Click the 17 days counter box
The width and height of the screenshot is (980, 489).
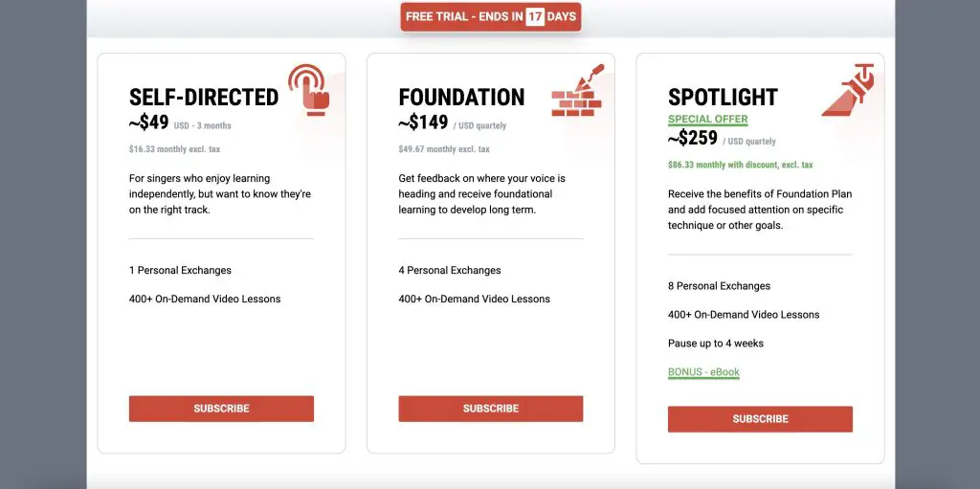[535, 17]
